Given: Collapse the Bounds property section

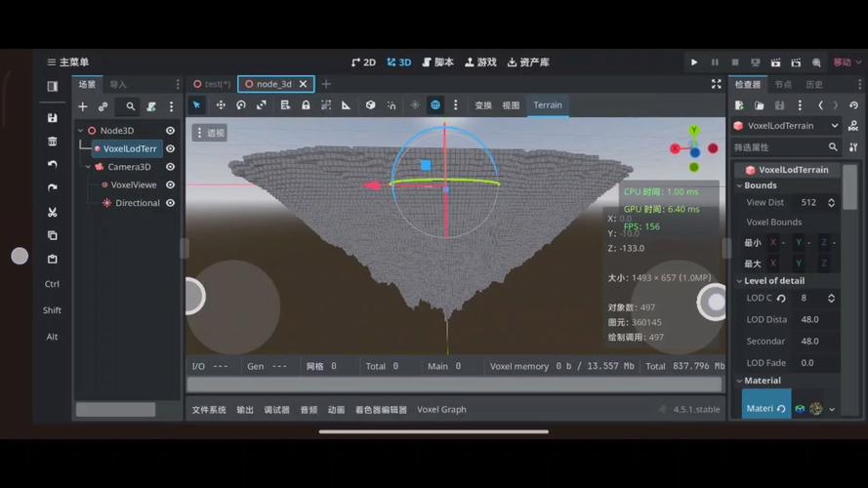Looking at the screenshot, I should point(739,185).
